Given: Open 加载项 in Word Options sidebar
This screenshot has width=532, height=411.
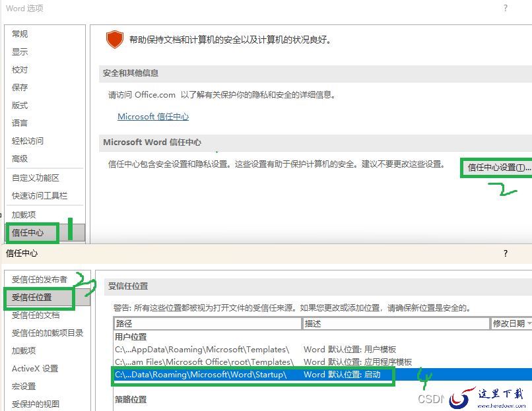Looking at the screenshot, I should point(23,214).
